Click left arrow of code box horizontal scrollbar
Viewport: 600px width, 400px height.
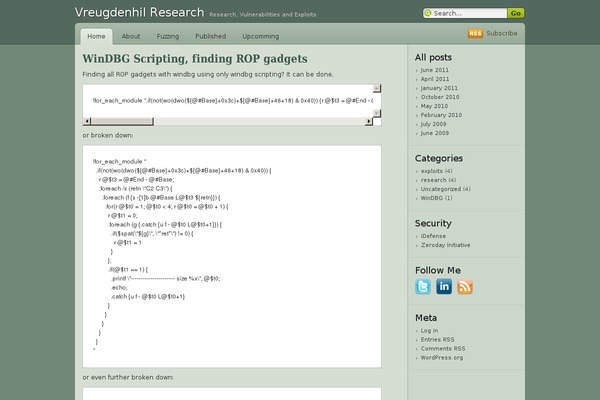pyautogui.click(x=87, y=121)
